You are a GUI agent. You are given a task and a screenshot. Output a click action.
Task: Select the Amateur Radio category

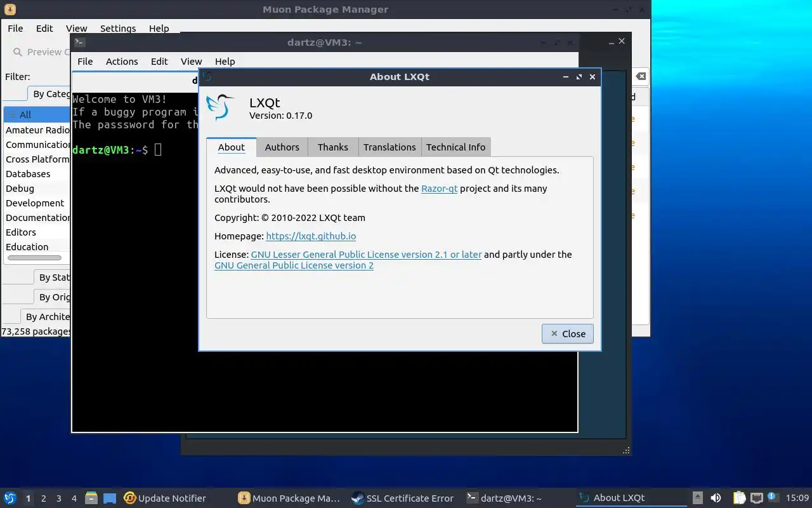tap(37, 130)
